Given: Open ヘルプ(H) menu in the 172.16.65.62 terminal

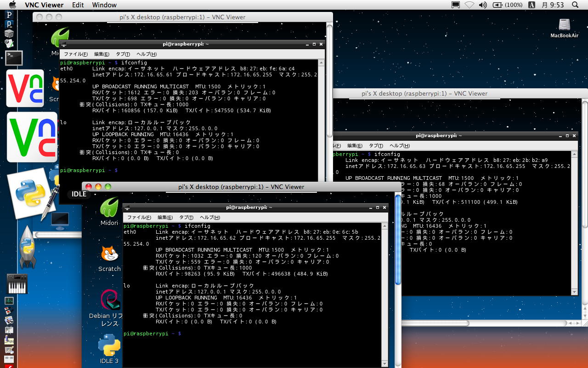Looking at the screenshot, I should click(210, 218).
